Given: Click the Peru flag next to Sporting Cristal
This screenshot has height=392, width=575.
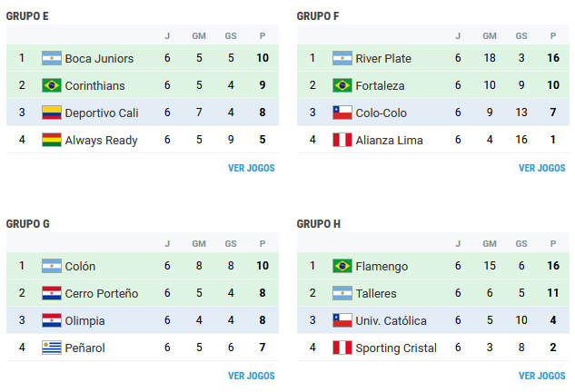Looking at the screenshot, I should 342,348.
